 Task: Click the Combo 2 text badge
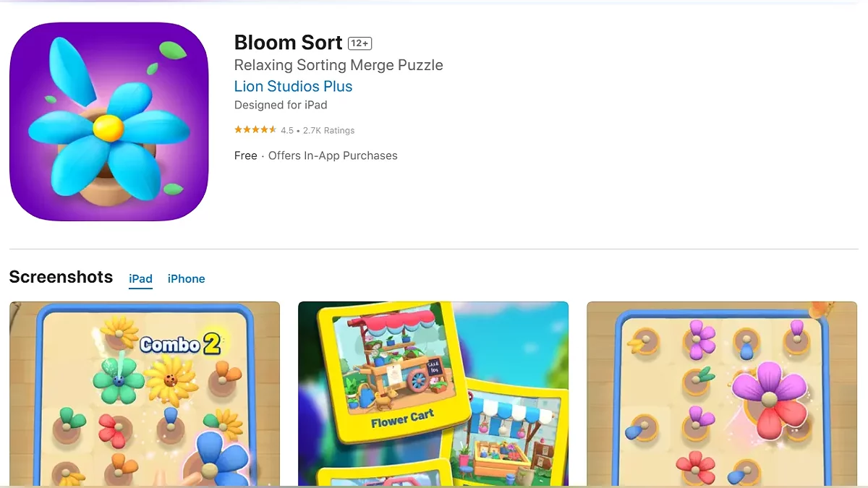click(x=181, y=344)
